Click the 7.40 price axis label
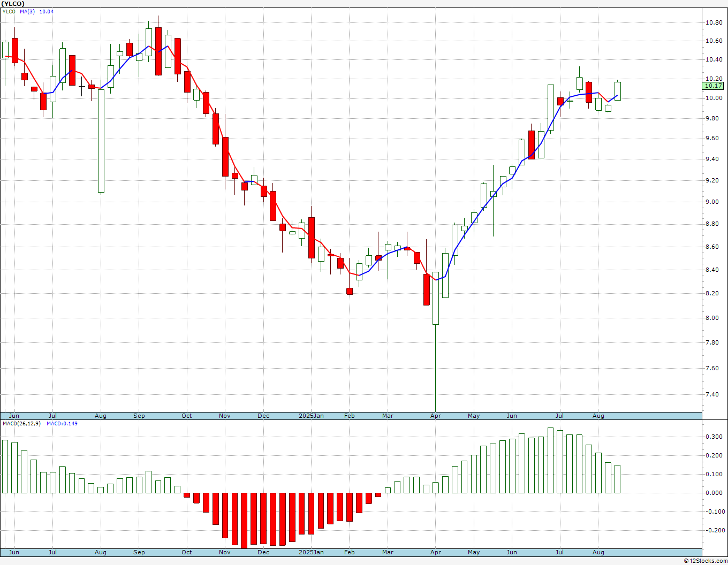The height and width of the screenshot is (565, 728). coord(714,394)
